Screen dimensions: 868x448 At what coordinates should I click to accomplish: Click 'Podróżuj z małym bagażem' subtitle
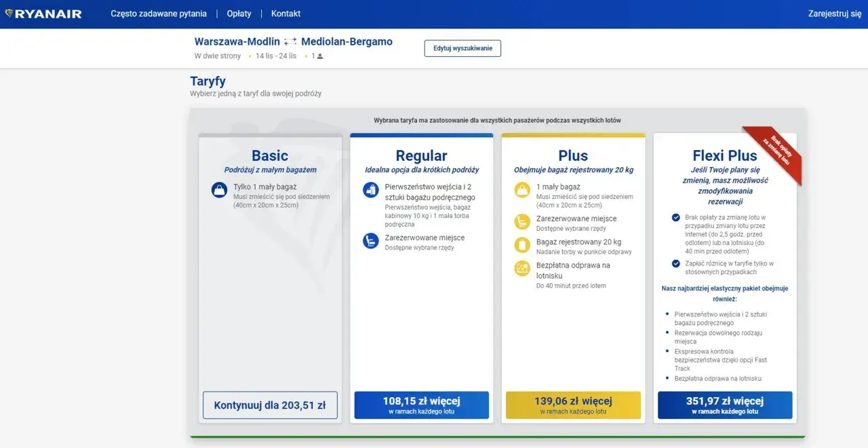tap(271, 170)
